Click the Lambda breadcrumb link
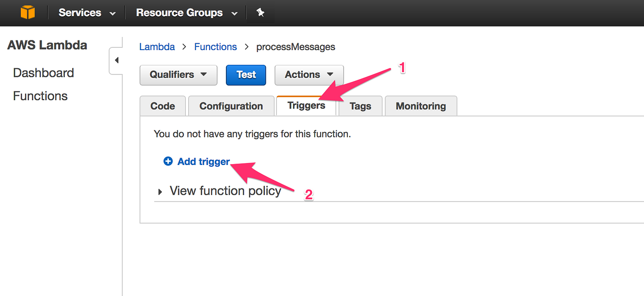 [x=157, y=46]
